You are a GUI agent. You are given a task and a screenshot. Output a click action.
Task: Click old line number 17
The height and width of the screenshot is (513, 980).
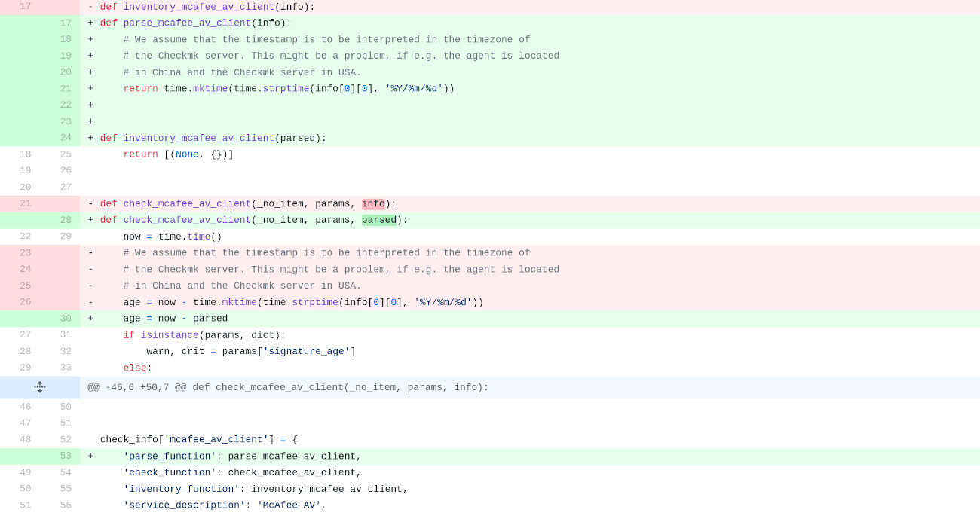[26, 7]
